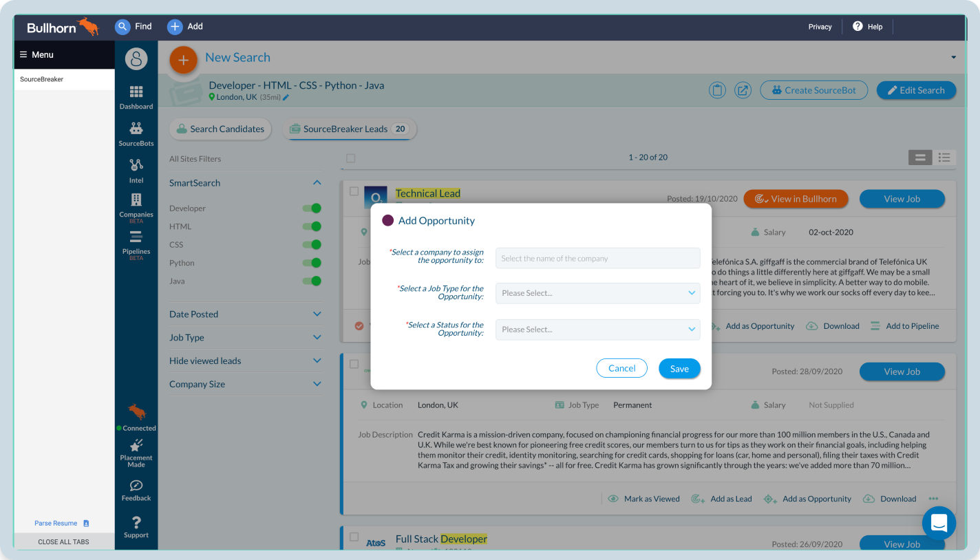The width and height of the screenshot is (980, 560).
Task: Click Download on the Technical Lead card
Action: pos(833,326)
